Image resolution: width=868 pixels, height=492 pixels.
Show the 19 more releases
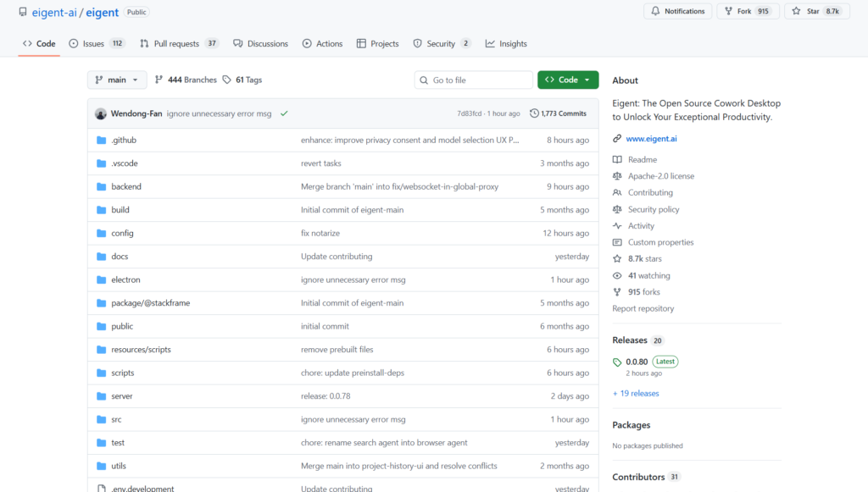(x=636, y=394)
